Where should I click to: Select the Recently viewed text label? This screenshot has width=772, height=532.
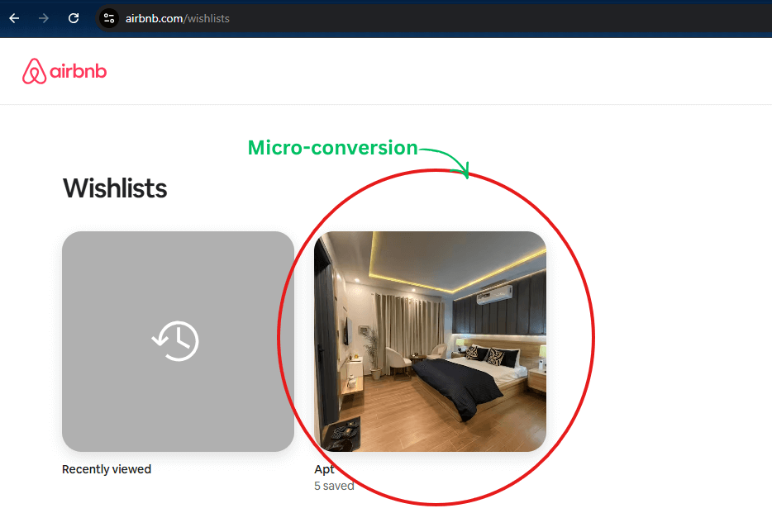107,468
